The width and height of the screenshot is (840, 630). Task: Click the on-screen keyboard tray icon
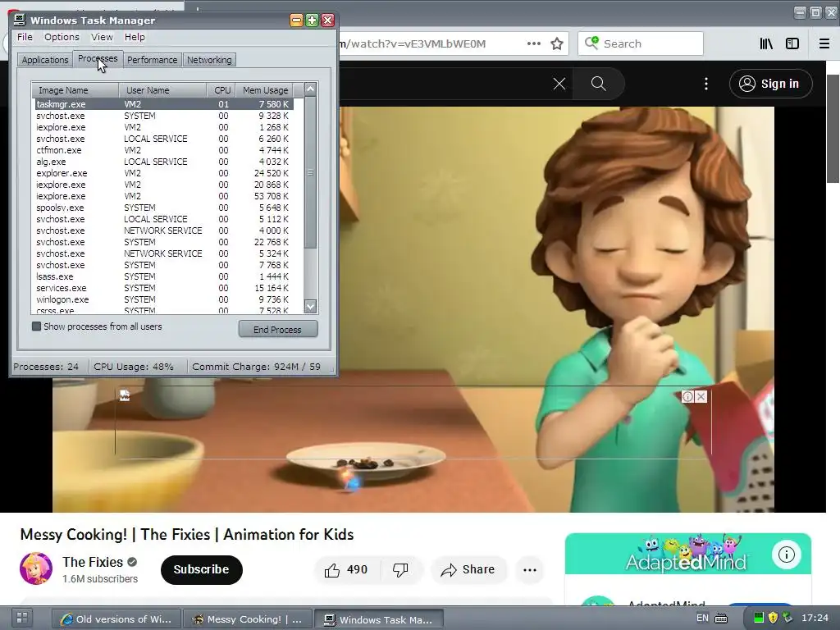click(722, 619)
